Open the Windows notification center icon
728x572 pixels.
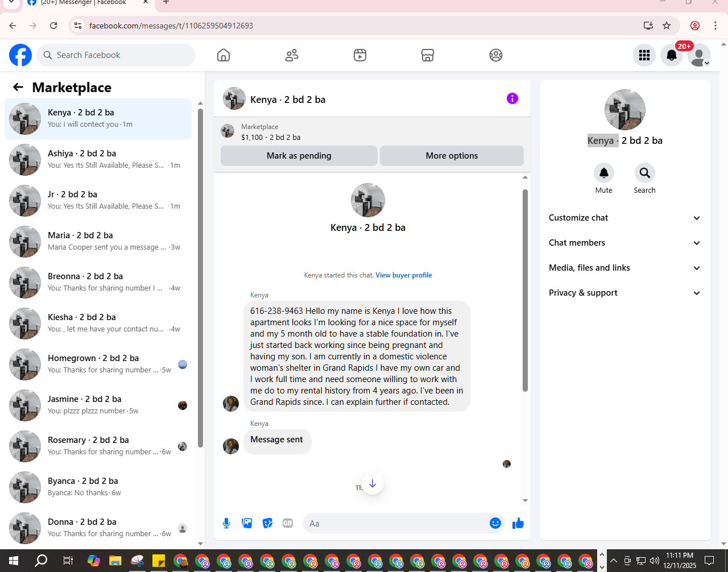pos(709,561)
